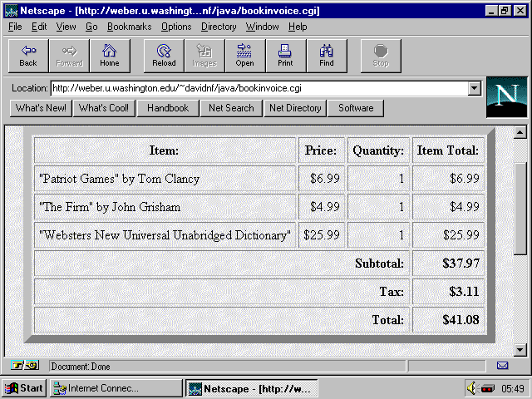Click the Netscape taskbar button

click(x=251, y=388)
